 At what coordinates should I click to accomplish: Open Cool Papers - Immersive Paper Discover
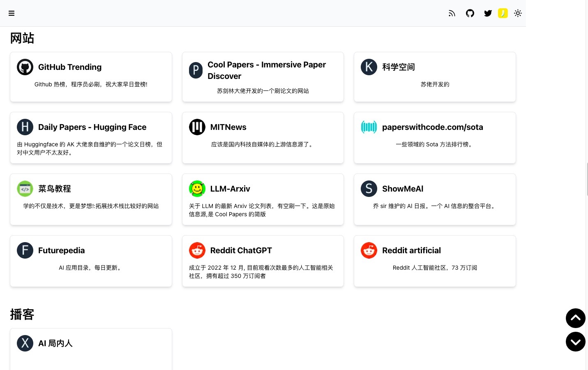pos(267,70)
